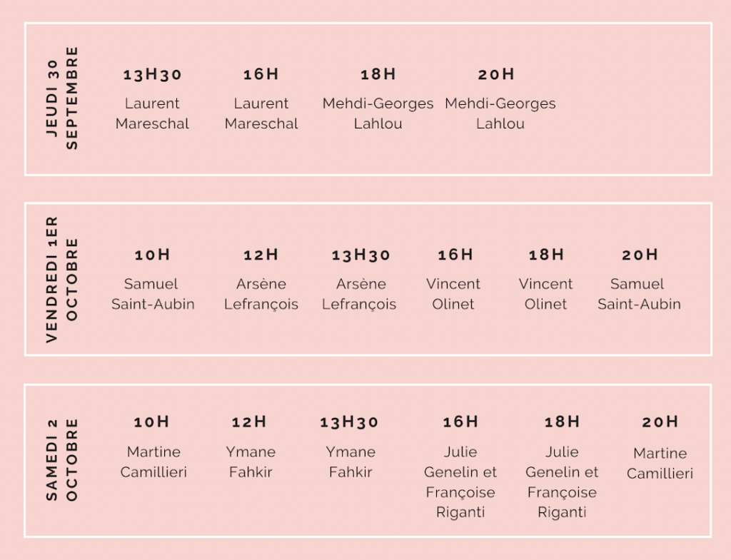Select Friday 13H30 time heading
Viewport: 731px width, 560px height.
click(361, 255)
